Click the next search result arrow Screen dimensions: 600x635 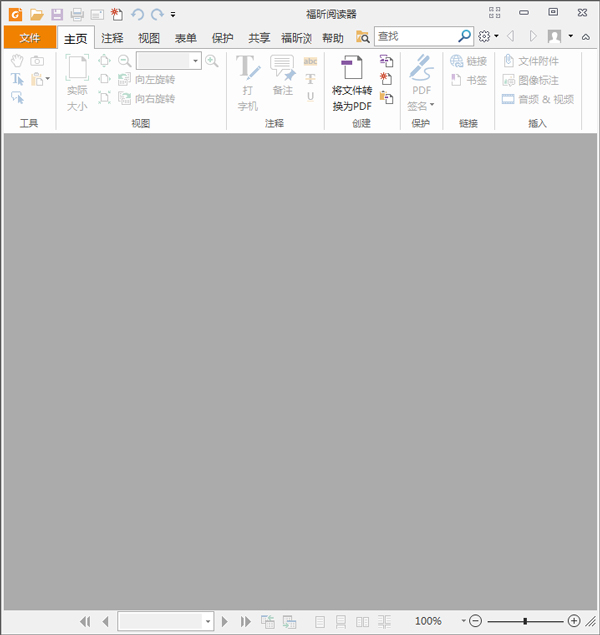coord(533,36)
